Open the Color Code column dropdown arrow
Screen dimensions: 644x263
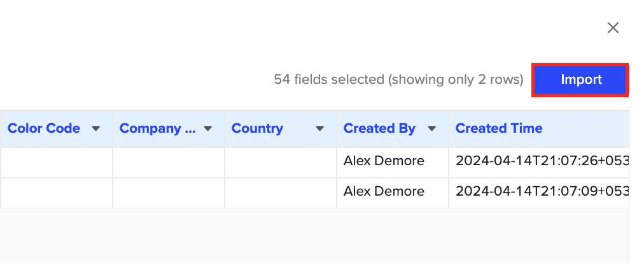pos(96,128)
